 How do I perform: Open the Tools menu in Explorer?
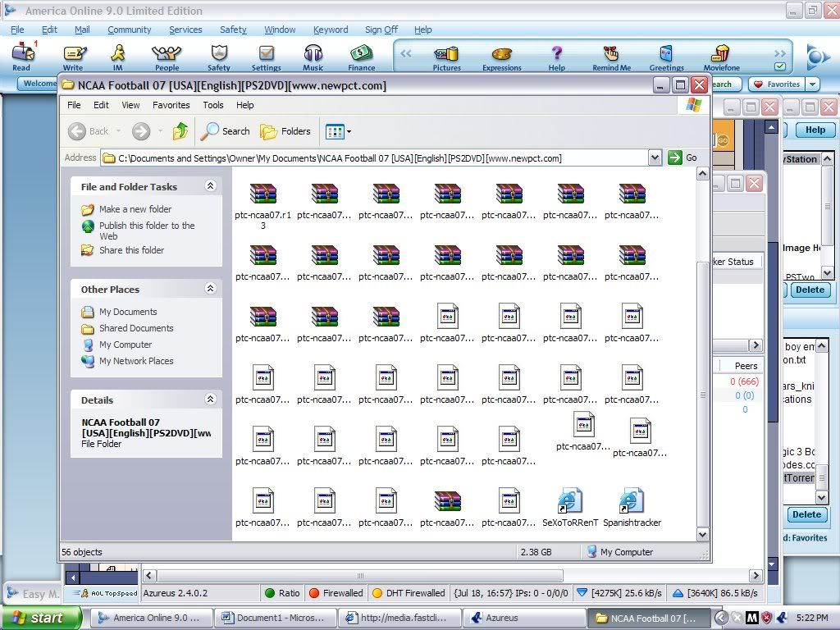click(x=213, y=105)
